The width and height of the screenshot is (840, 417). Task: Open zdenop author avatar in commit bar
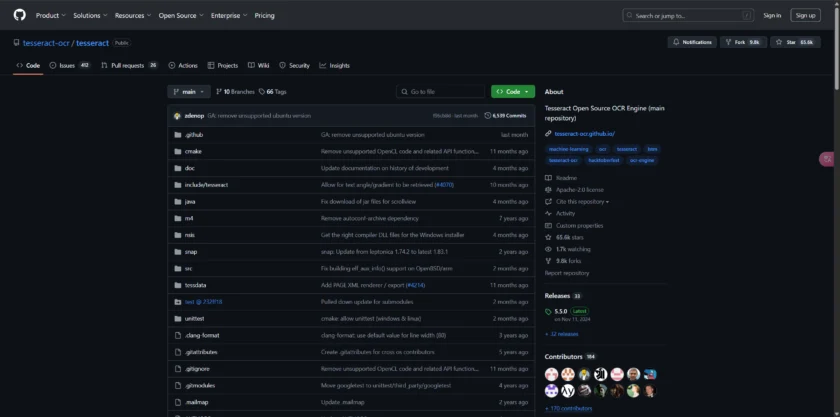pyautogui.click(x=177, y=116)
